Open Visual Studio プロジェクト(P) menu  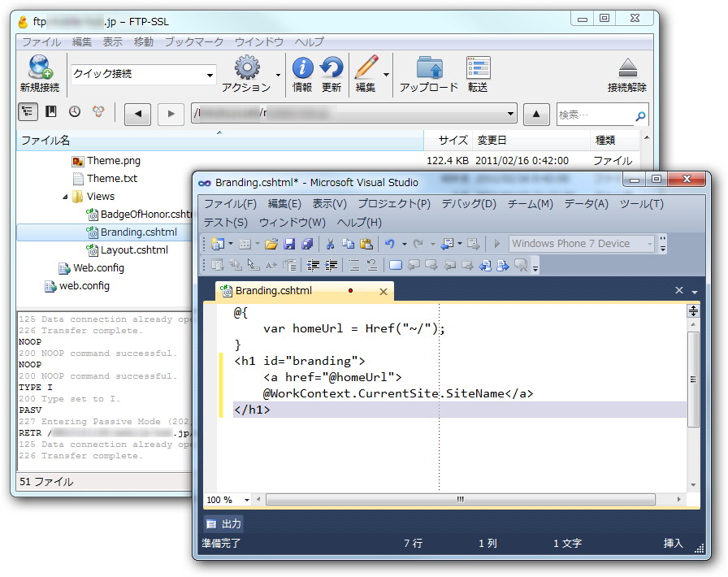point(394,203)
